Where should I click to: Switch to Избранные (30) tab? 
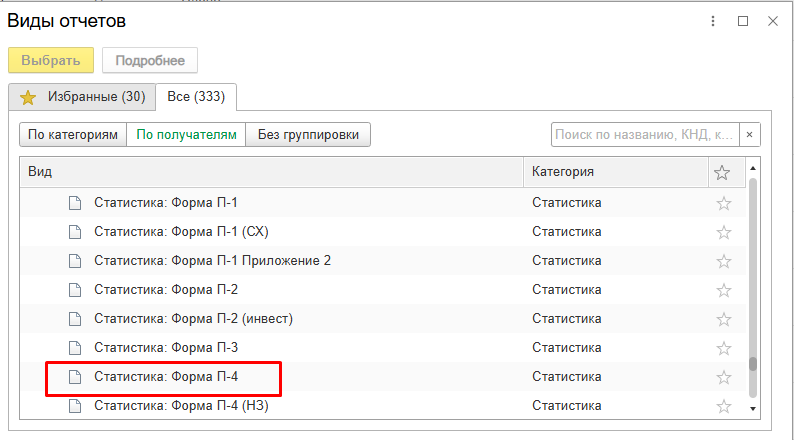click(x=82, y=97)
